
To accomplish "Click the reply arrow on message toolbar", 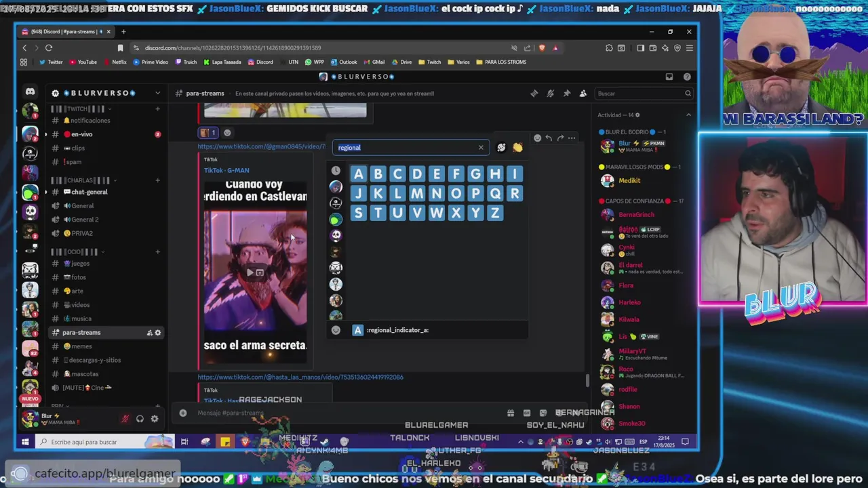I will 549,138.
